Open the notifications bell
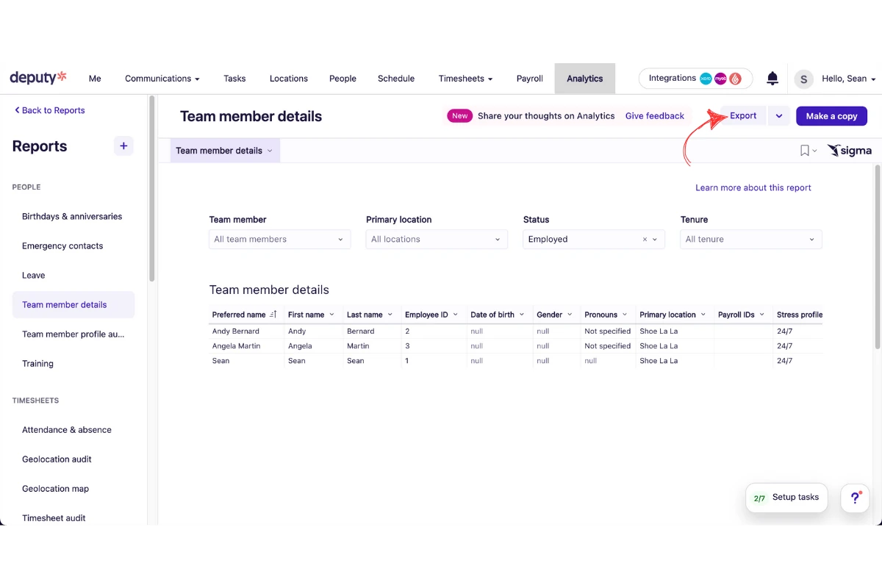The image size is (882, 588). pyautogui.click(x=772, y=78)
